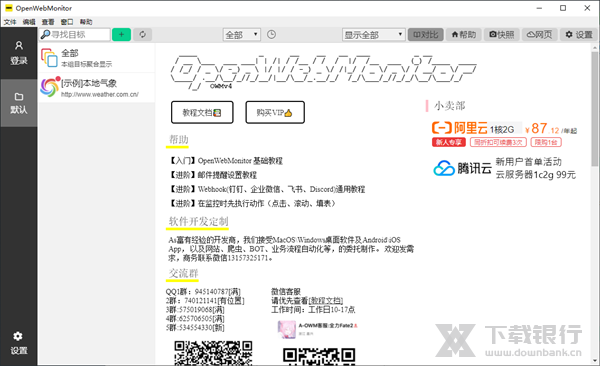The image size is (600, 366).
Task: Open the 帮助 menu in menu bar
Action: (x=86, y=22)
